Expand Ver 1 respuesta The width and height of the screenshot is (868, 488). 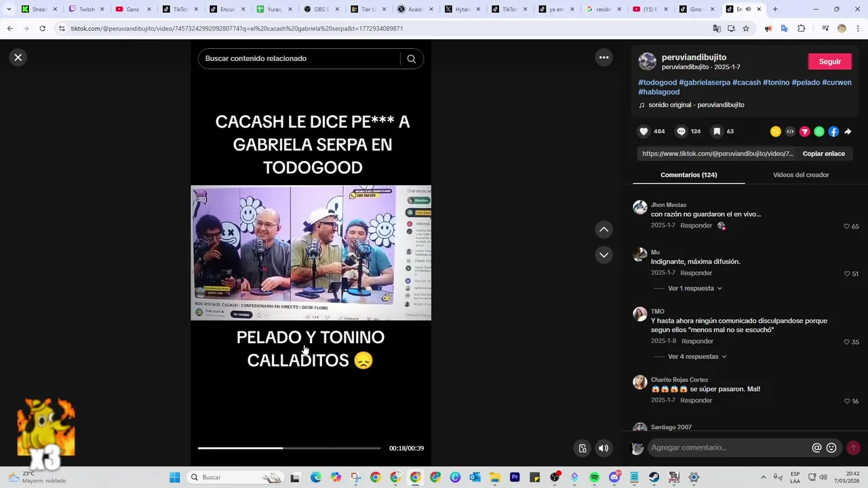click(694, 288)
